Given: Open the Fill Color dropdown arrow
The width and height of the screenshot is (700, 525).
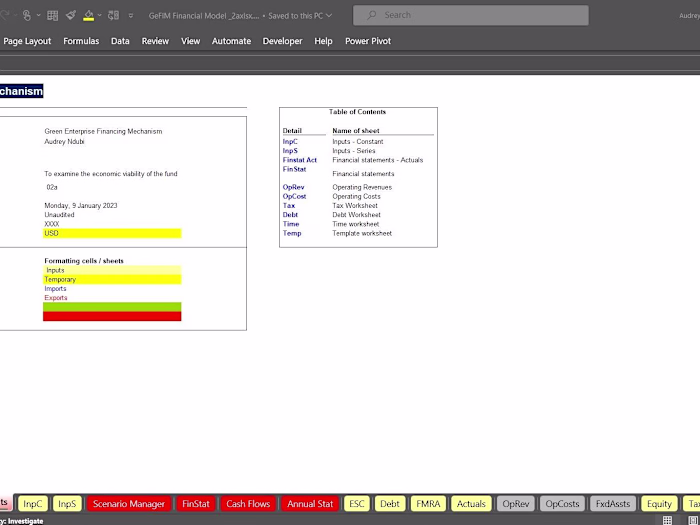Looking at the screenshot, I should pyautogui.click(x=100, y=16).
